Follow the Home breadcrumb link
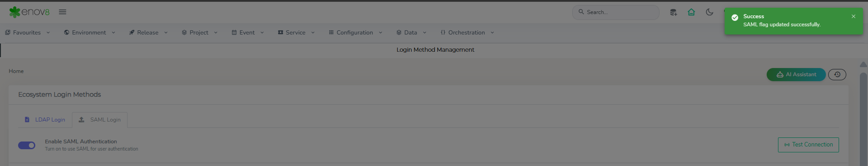 pyautogui.click(x=16, y=71)
